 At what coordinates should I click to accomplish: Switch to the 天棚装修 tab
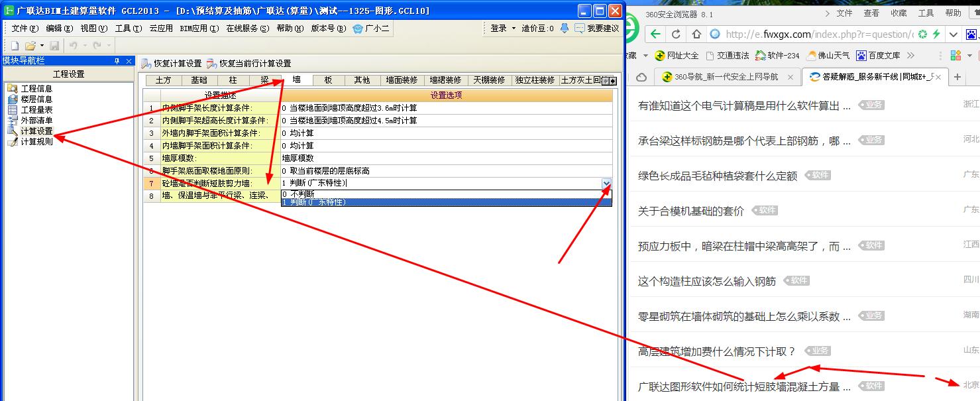[489, 80]
